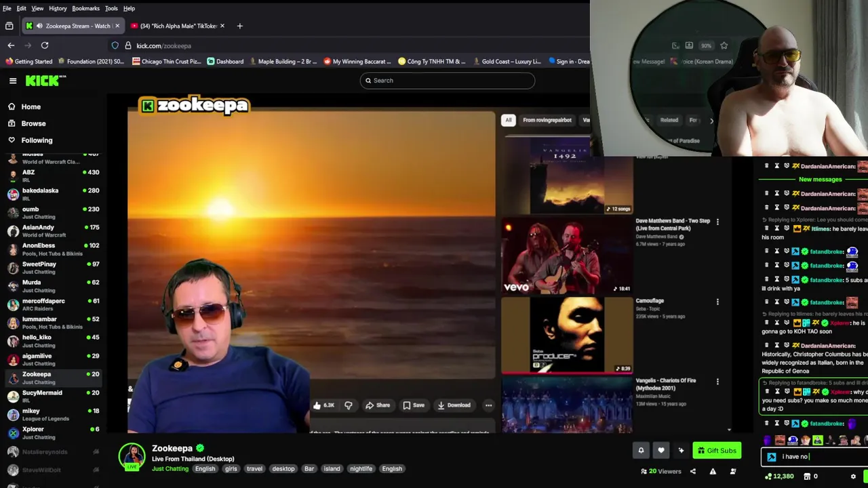Share the stream via share icon
This screenshot has width=868, height=488.
[693, 471]
